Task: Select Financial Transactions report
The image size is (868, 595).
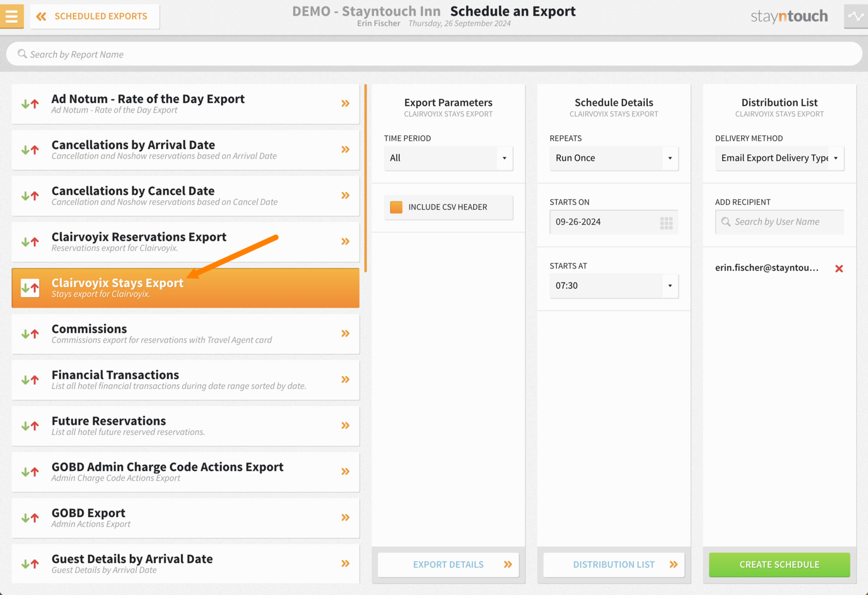Action: point(186,380)
